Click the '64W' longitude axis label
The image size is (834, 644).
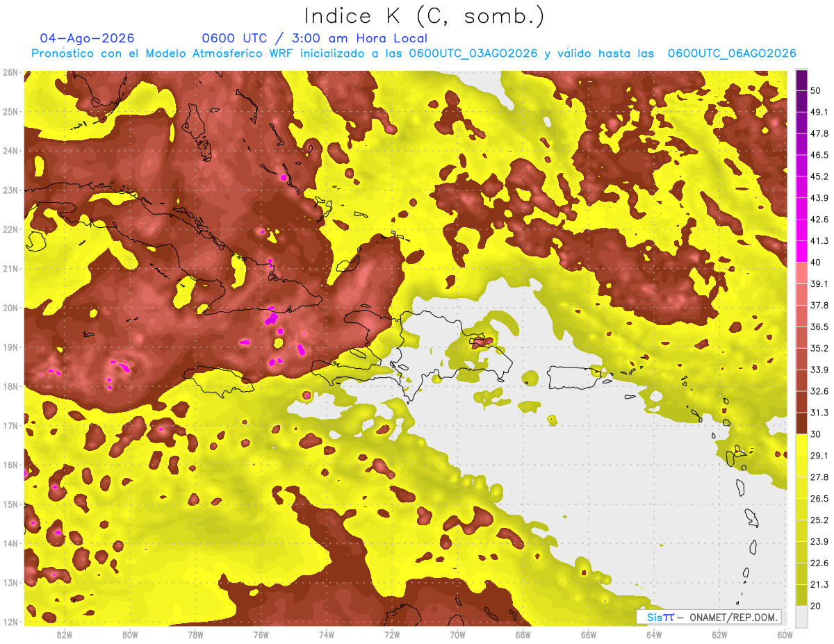point(654,634)
